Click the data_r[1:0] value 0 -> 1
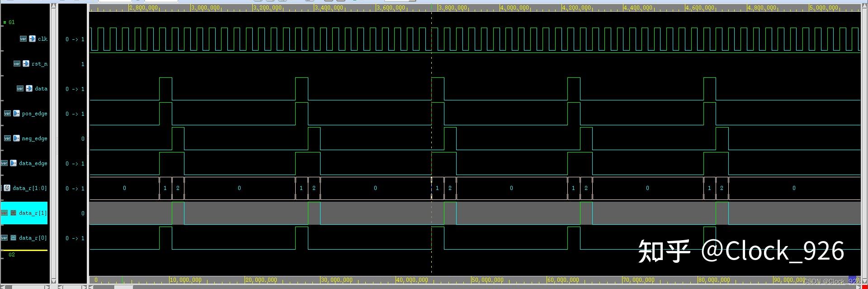The height and width of the screenshot is (289, 868). (75, 189)
